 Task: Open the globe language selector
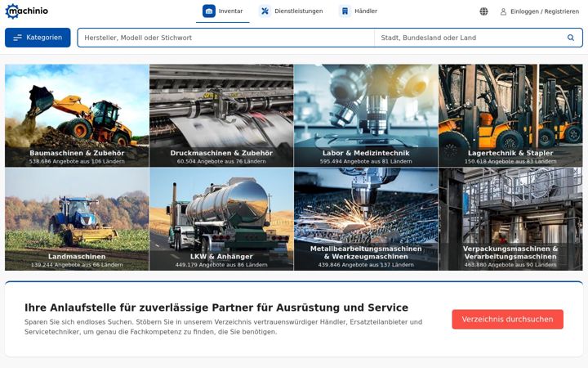coord(483,11)
